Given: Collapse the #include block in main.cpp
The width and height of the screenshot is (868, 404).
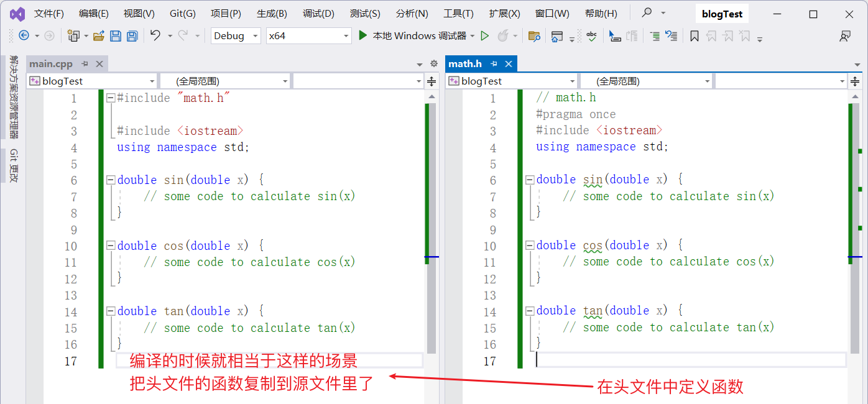Looking at the screenshot, I should point(111,98).
